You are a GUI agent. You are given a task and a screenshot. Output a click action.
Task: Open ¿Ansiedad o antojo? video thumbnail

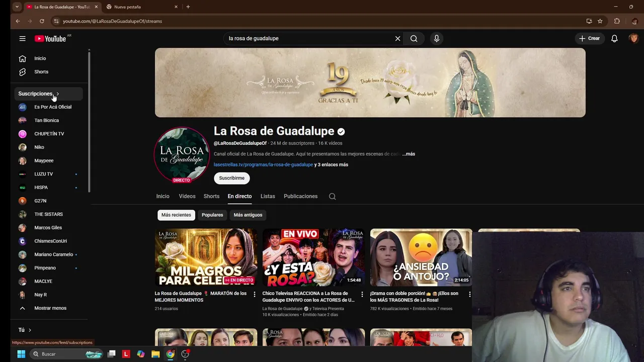point(421,257)
